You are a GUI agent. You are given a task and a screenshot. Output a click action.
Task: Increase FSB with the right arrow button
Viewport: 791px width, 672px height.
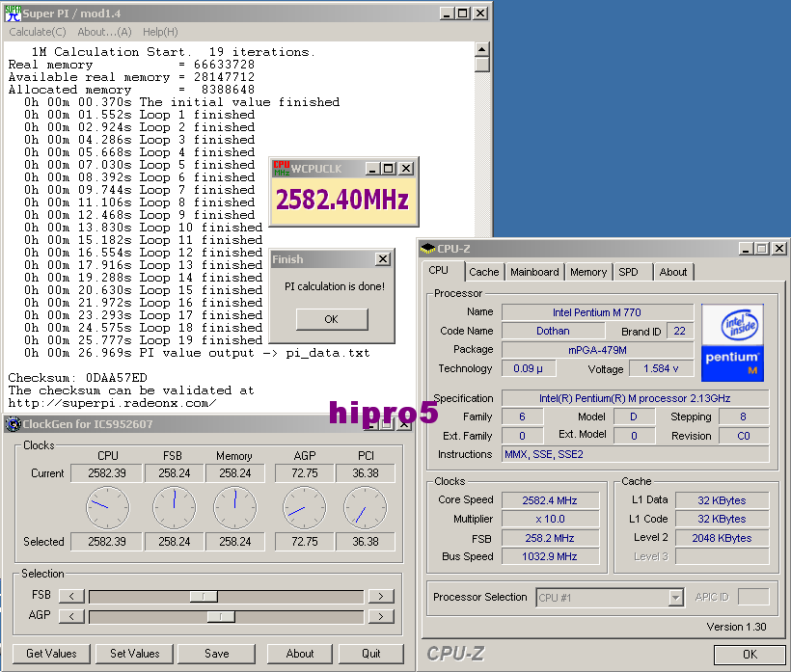[x=381, y=597]
